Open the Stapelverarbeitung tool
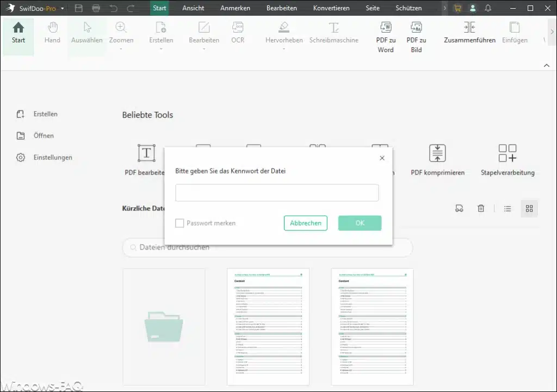Screen dimensions: 557x392 point(508,160)
